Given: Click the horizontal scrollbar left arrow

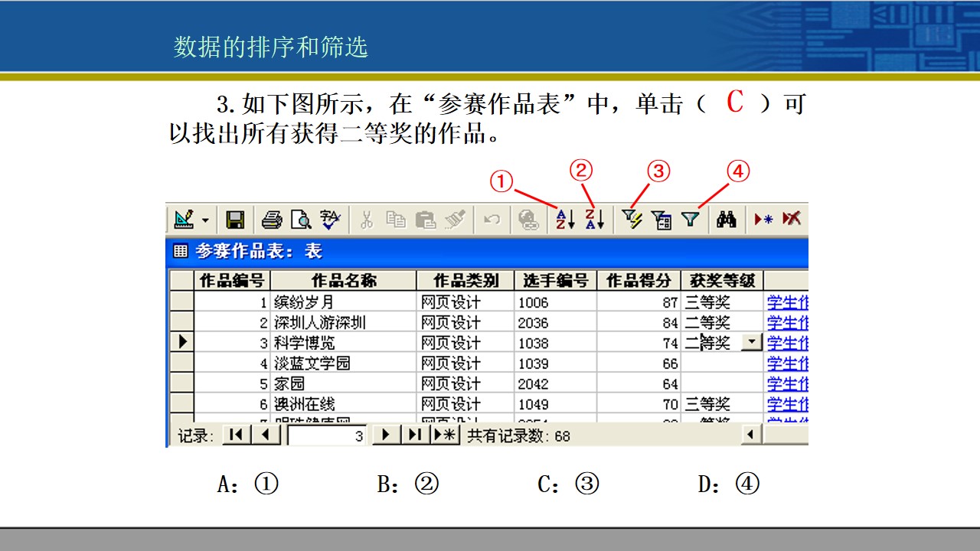Looking at the screenshot, I should [x=752, y=435].
